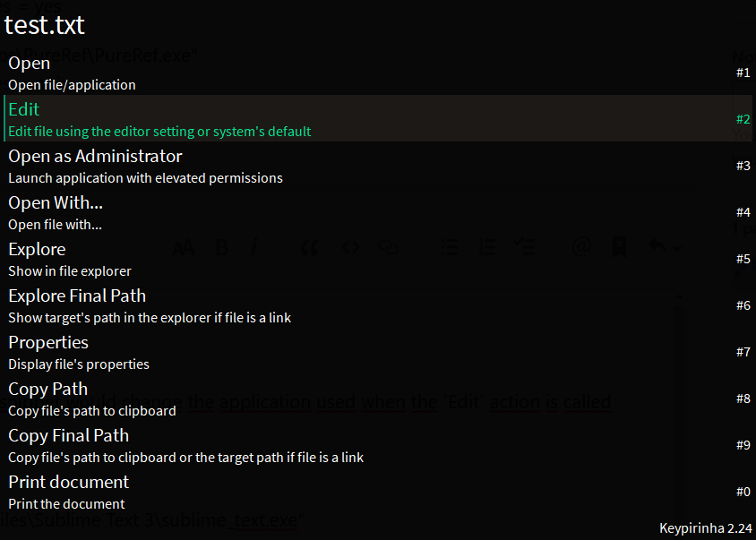
Task: Click the blockquote icon
Action: [309, 247]
